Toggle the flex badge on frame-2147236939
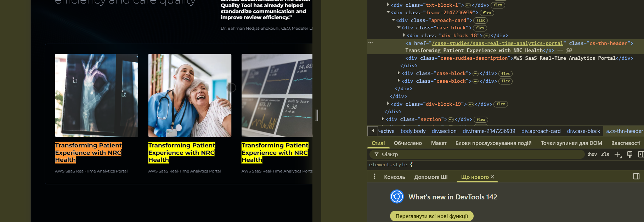The width and height of the screenshot is (644, 222). coord(487,13)
